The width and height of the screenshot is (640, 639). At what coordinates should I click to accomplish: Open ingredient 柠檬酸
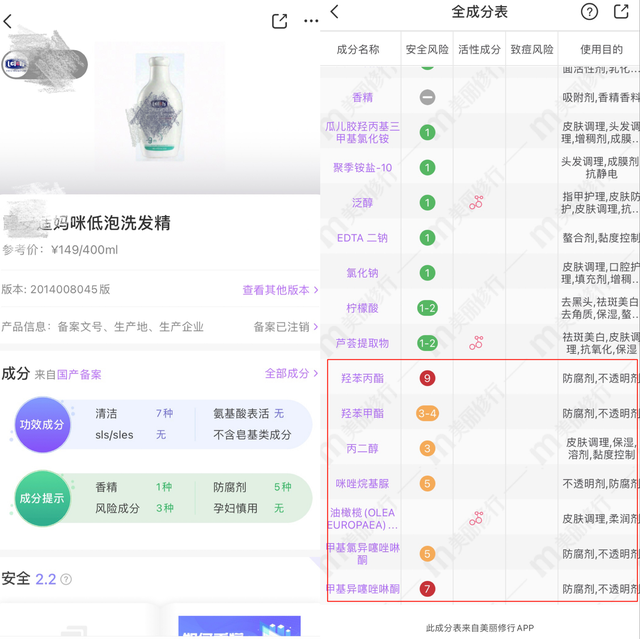(362, 308)
